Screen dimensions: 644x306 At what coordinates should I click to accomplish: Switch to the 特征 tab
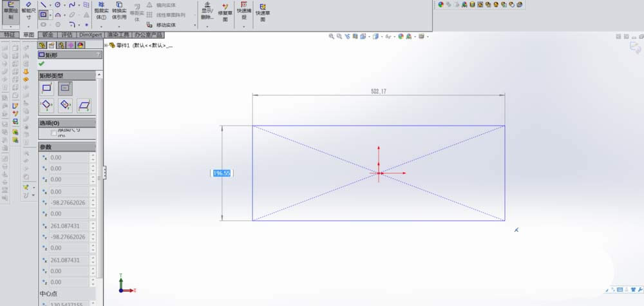tap(10, 35)
